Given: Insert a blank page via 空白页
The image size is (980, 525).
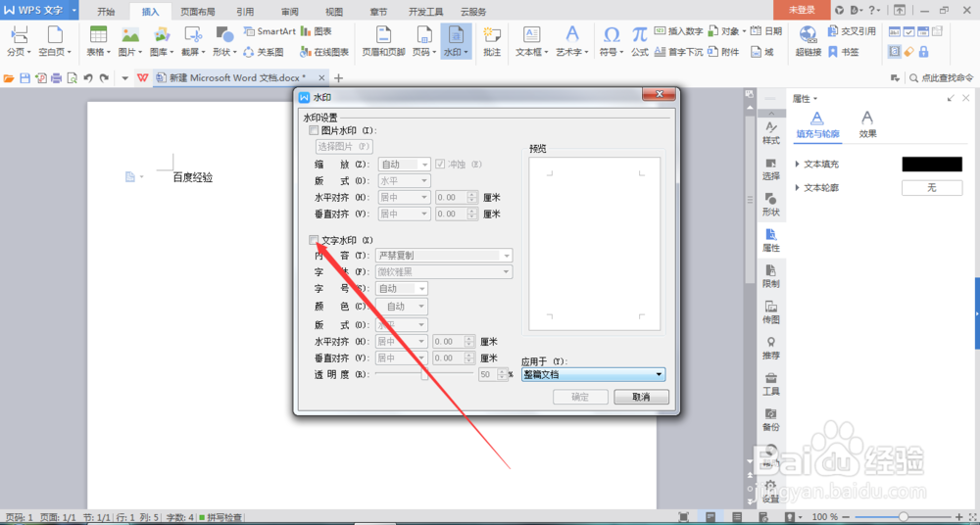Looking at the screenshot, I should (x=55, y=42).
